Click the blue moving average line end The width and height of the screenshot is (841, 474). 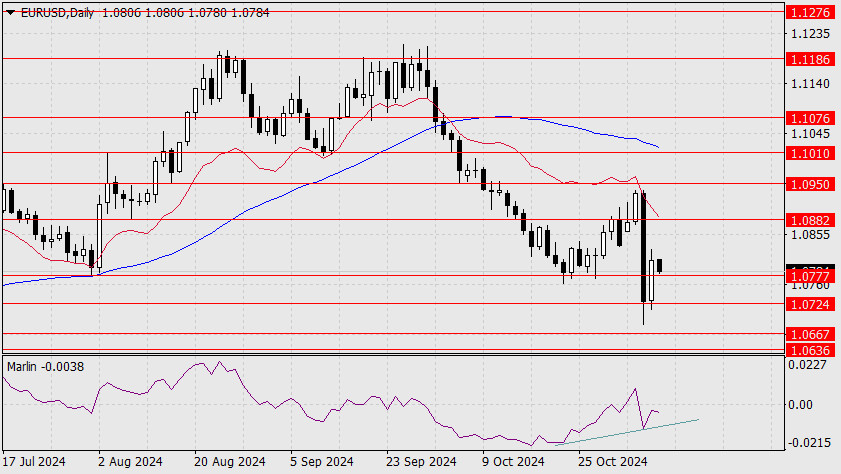pyautogui.click(x=658, y=146)
